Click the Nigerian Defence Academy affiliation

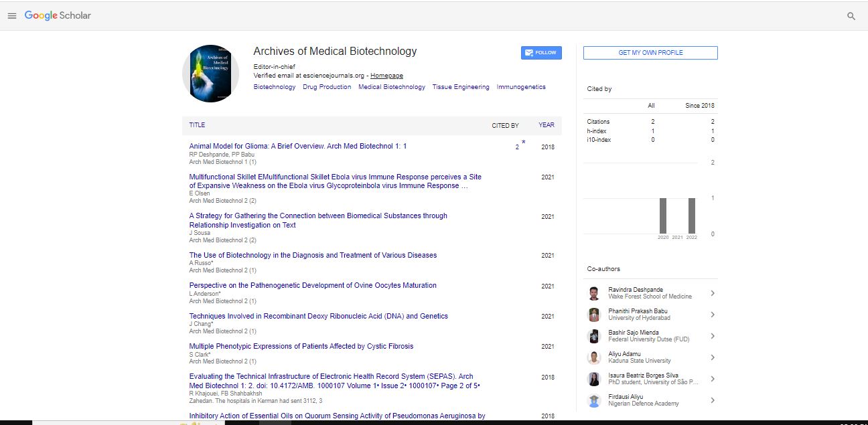point(644,404)
